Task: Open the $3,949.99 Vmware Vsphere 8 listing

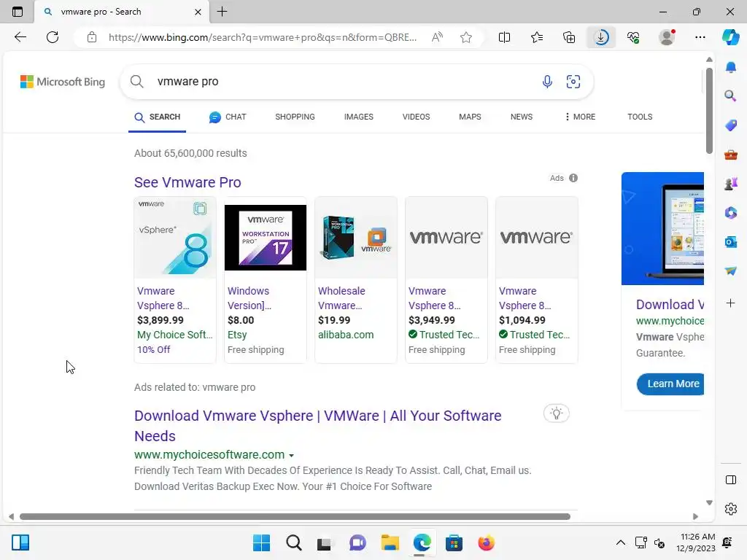Action: coord(446,280)
